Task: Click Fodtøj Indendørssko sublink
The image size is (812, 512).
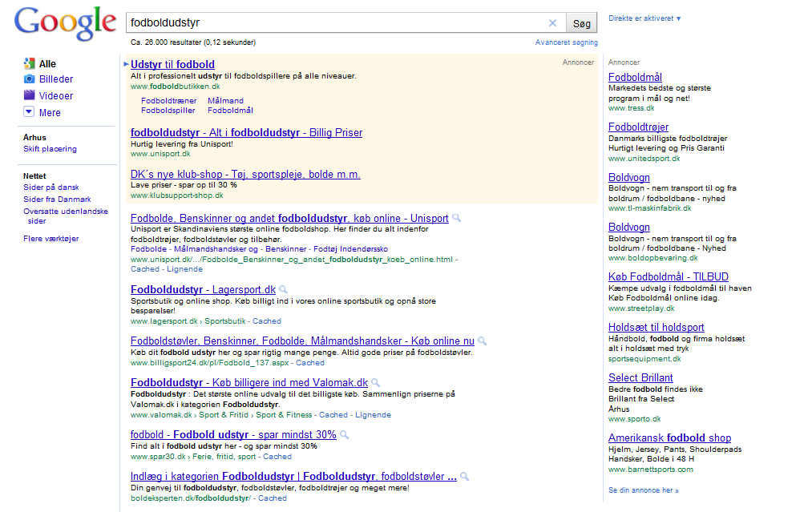Action: (x=350, y=249)
